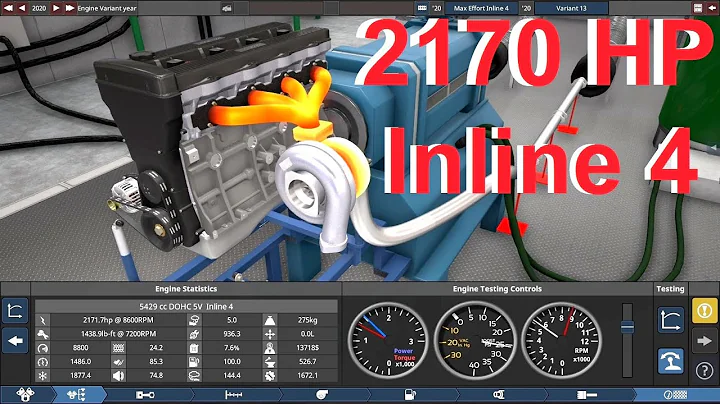This screenshot has height=404, width=720.
Task: Open the valvetrain camshaft tab
Action: (x=233, y=395)
